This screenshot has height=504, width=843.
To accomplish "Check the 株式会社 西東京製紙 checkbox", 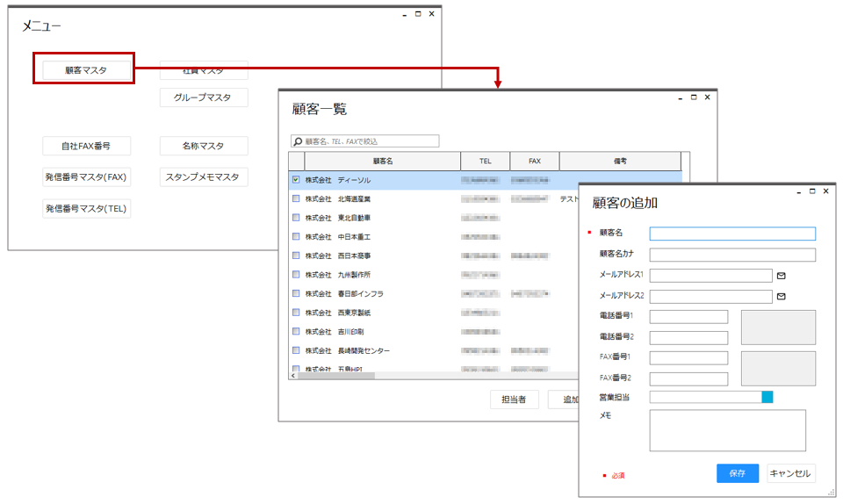I will pyautogui.click(x=296, y=313).
